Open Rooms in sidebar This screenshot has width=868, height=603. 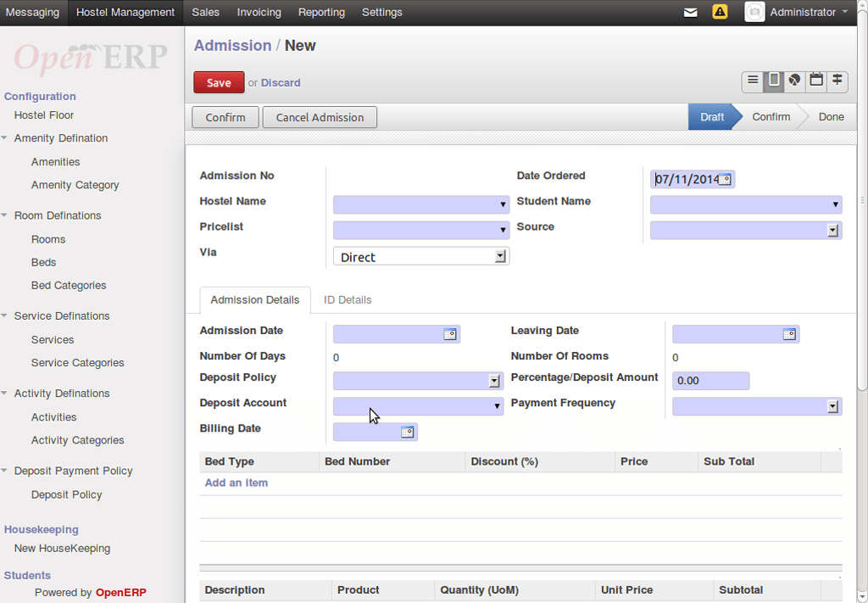coord(48,239)
